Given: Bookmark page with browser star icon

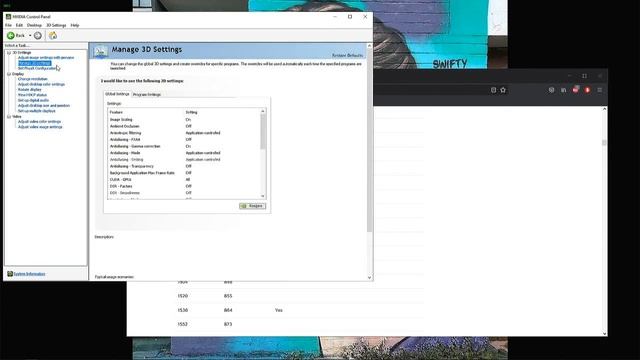Looking at the screenshot, I should point(503,90).
